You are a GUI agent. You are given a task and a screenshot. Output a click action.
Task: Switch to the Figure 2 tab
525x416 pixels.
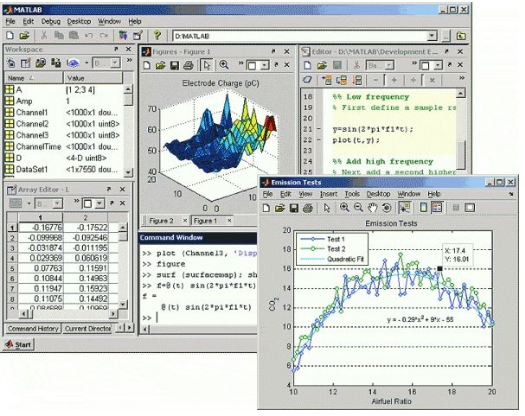coord(161,221)
